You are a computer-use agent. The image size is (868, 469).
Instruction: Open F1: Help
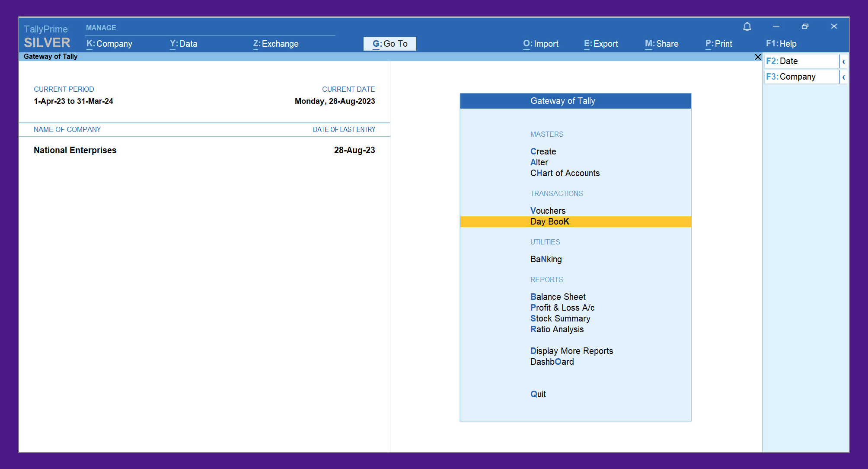click(781, 44)
